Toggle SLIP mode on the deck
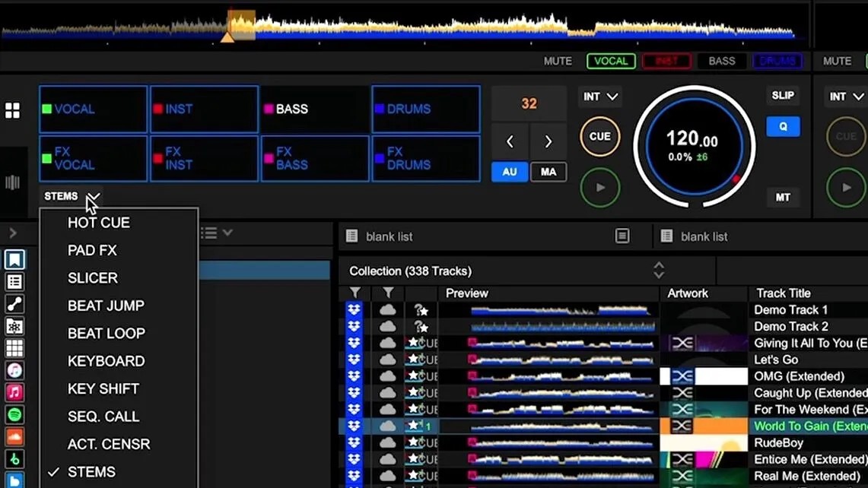Viewport: 868px width, 488px height. click(x=783, y=96)
